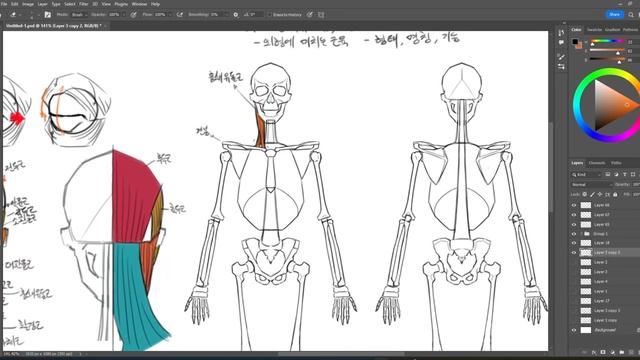Open symmetry paint options icon

[x=321, y=15]
